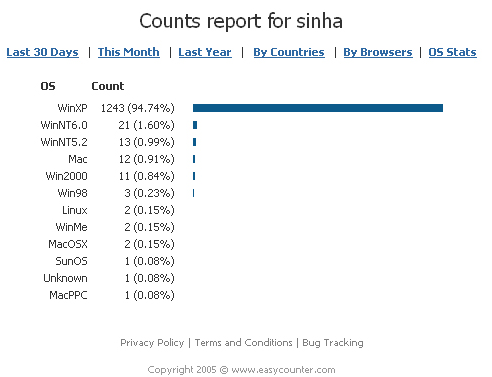Click the Privacy Policy footer link
Image resolution: width=492 pixels, height=377 pixels.
pyautogui.click(x=152, y=343)
